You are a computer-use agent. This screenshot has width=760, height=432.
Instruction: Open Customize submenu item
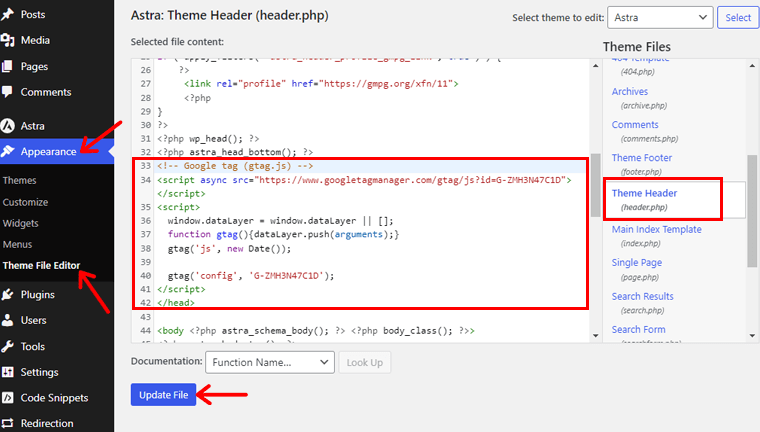pyautogui.click(x=25, y=202)
